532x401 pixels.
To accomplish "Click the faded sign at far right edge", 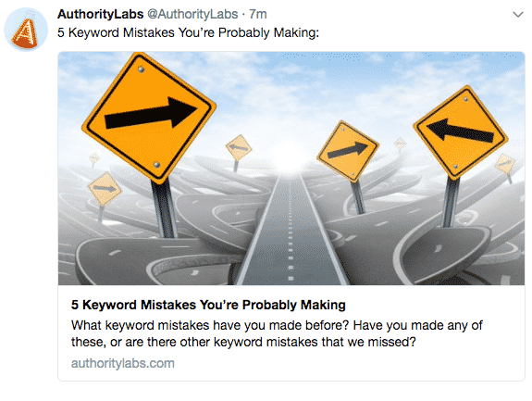I will coord(506,163).
